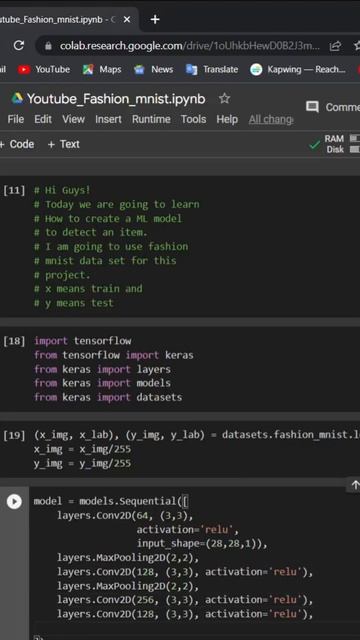Select cell 19 execution count
Screen dimensions: 360x640
click(x=14, y=435)
